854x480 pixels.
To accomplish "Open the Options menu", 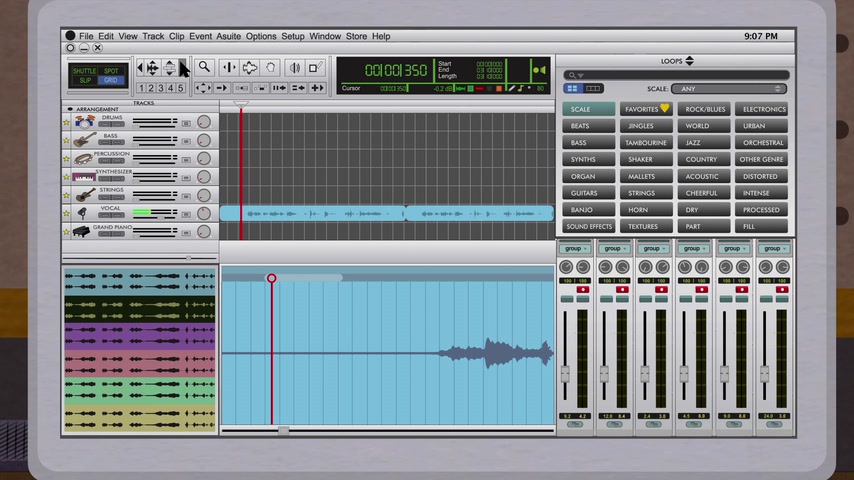I will pyautogui.click(x=261, y=36).
